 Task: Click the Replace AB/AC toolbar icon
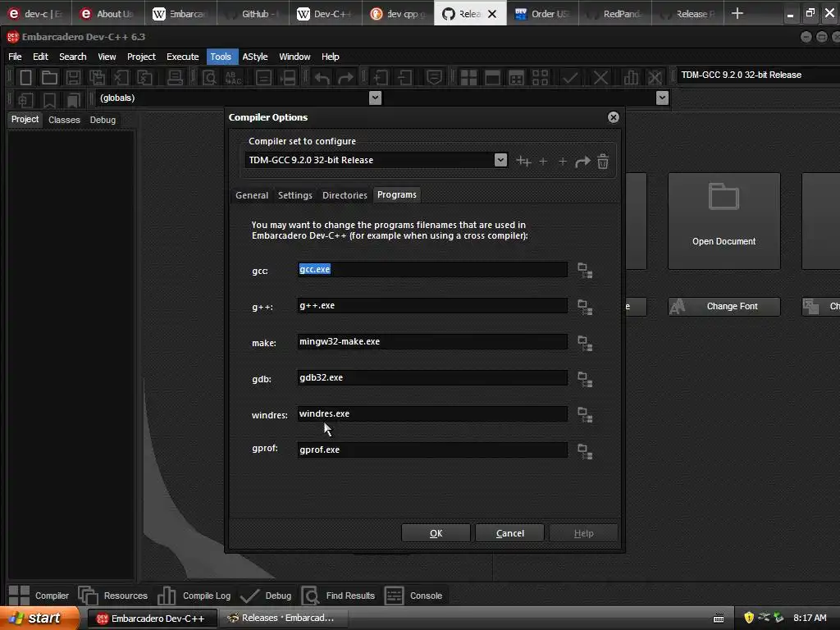point(233,78)
